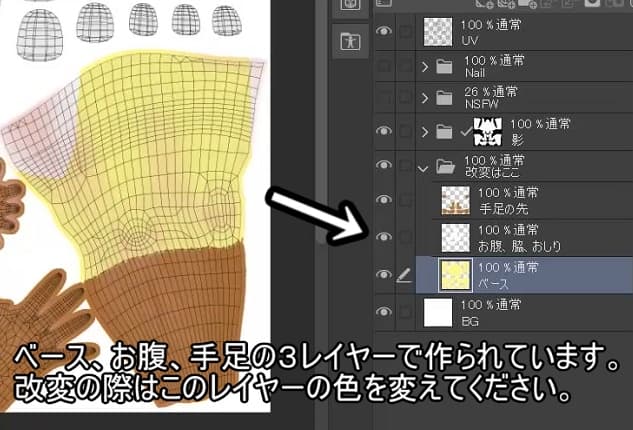Screen dimensions: 633x430
Task: Click the Nail folder icon
Action: pos(444,66)
